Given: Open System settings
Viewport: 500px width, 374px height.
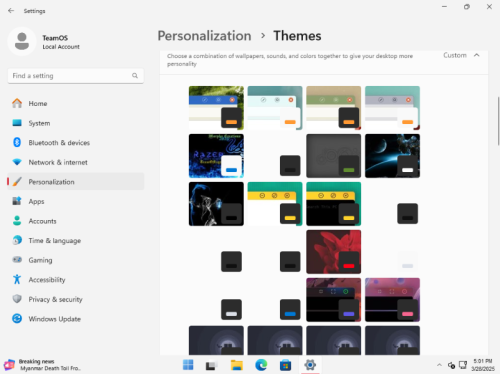Looking at the screenshot, I should pyautogui.click(x=76, y=123).
